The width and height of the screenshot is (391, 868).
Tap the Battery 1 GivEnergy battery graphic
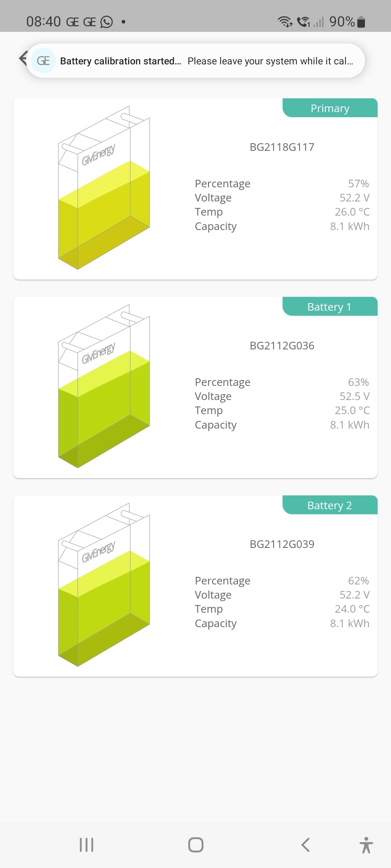[104, 386]
